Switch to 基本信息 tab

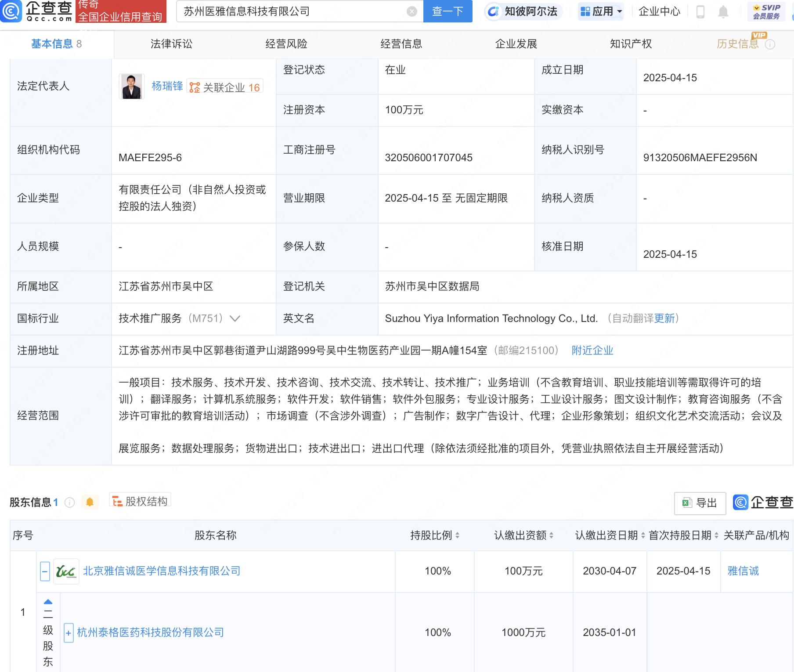[x=56, y=44]
